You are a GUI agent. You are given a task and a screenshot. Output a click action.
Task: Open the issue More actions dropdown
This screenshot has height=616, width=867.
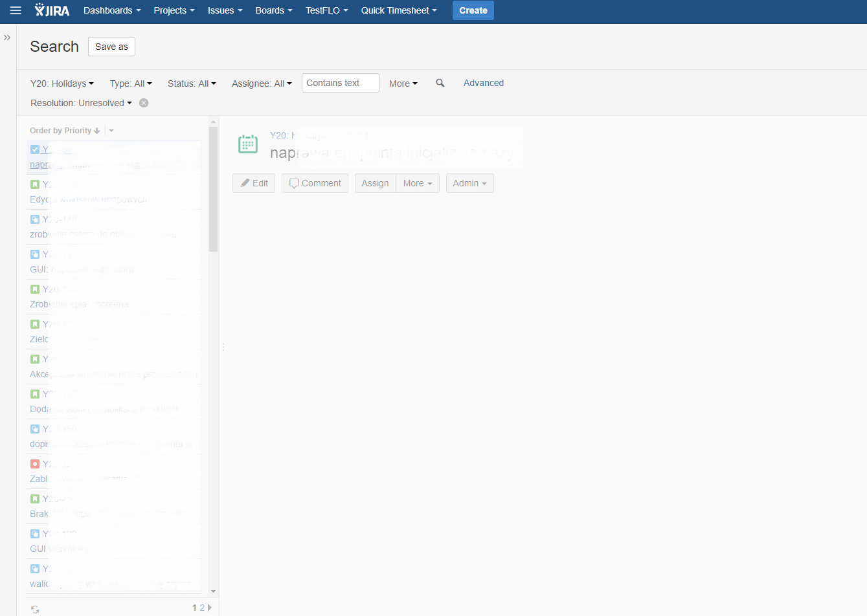(418, 183)
